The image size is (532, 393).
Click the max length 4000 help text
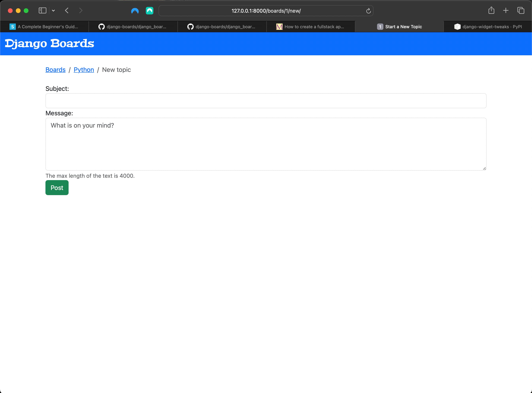click(x=90, y=176)
